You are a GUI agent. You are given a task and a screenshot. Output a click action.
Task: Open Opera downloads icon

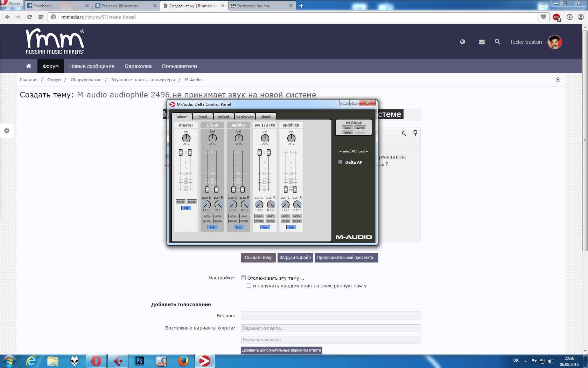coord(570,17)
